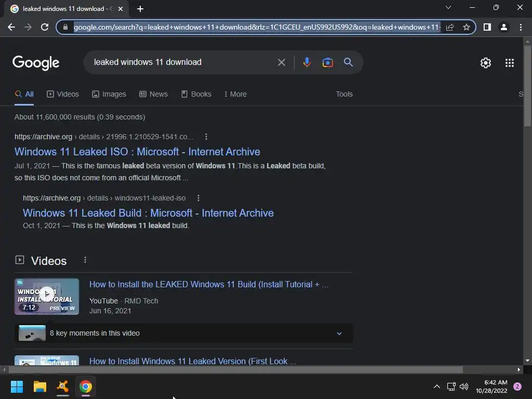This screenshot has width=532, height=399.
Task: Open How to Install the LEAKED Windows 11 Build video
Action: 209,284
